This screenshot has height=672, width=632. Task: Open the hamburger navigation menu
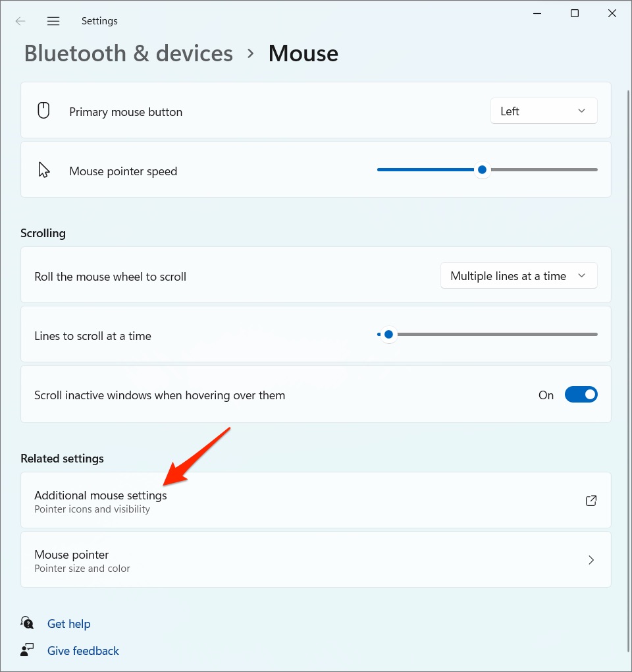pos(53,21)
